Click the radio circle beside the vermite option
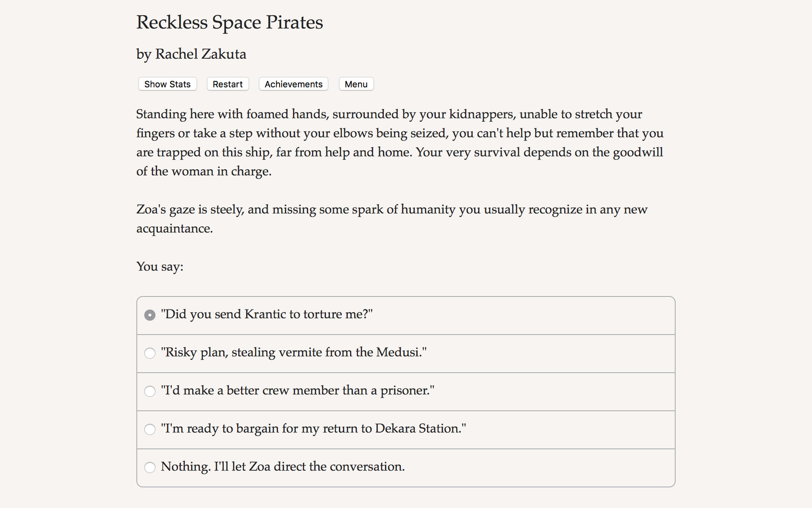The height and width of the screenshot is (508, 812). click(x=149, y=353)
